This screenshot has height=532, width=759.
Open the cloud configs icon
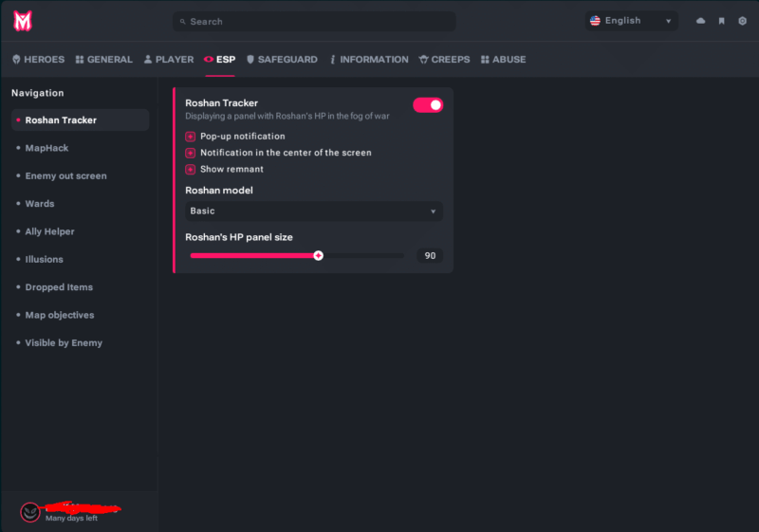(700, 21)
